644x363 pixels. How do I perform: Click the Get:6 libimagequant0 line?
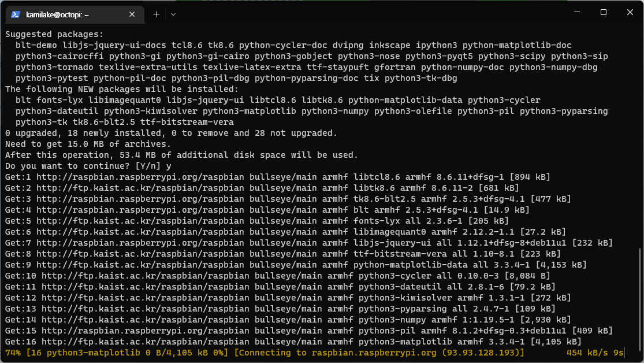point(285,232)
